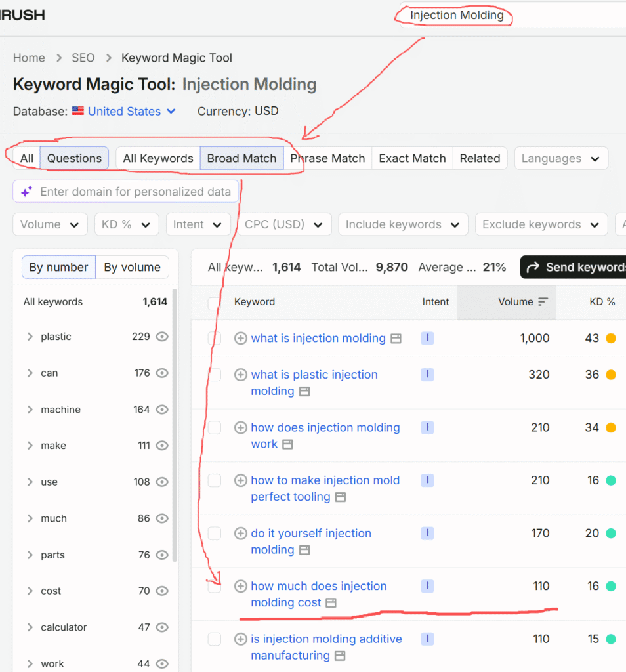Open SERP view icon for 'how does injection molding work'
This screenshot has width=626, height=672.
tap(287, 444)
